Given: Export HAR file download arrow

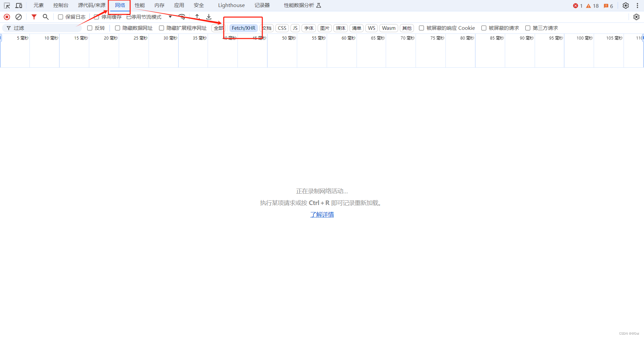Looking at the screenshot, I should (209, 17).
